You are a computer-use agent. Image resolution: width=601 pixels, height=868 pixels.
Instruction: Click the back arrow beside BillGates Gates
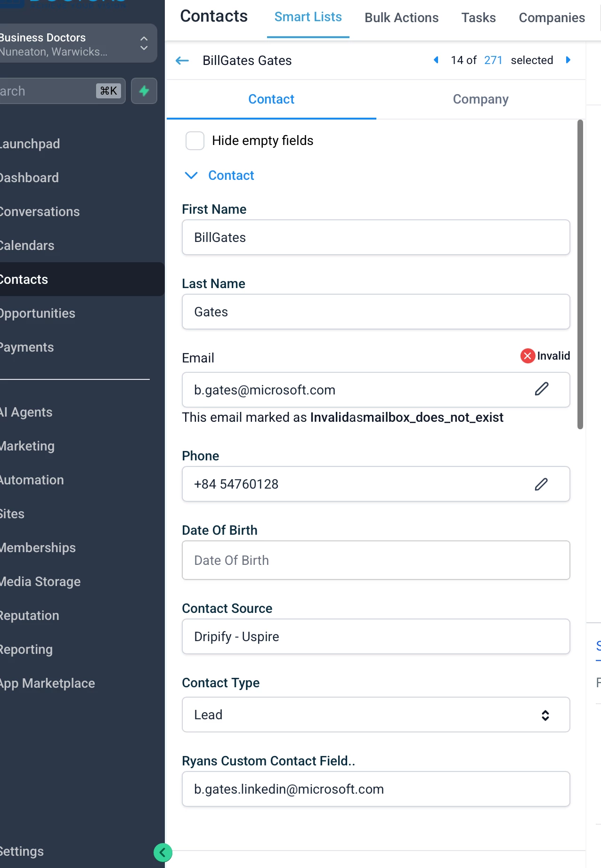pos(182,61)
